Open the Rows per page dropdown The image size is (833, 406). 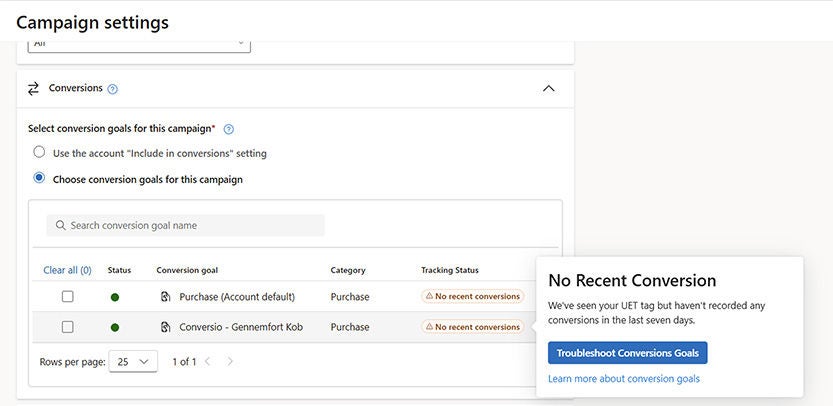tap(133, 361)
